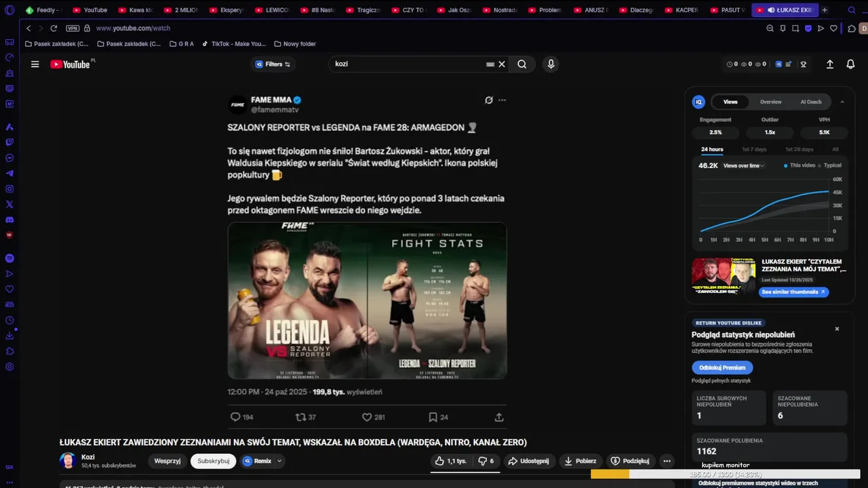Reload the page in browser
868x488 pixels.
point(54,28)
